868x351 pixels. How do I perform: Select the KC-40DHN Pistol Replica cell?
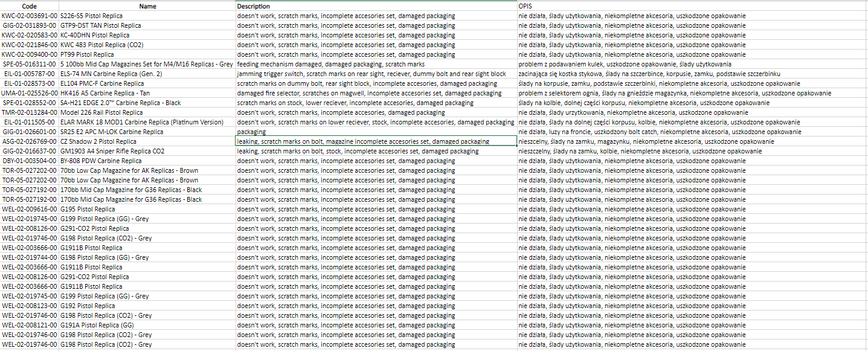(x=147, y=35)
